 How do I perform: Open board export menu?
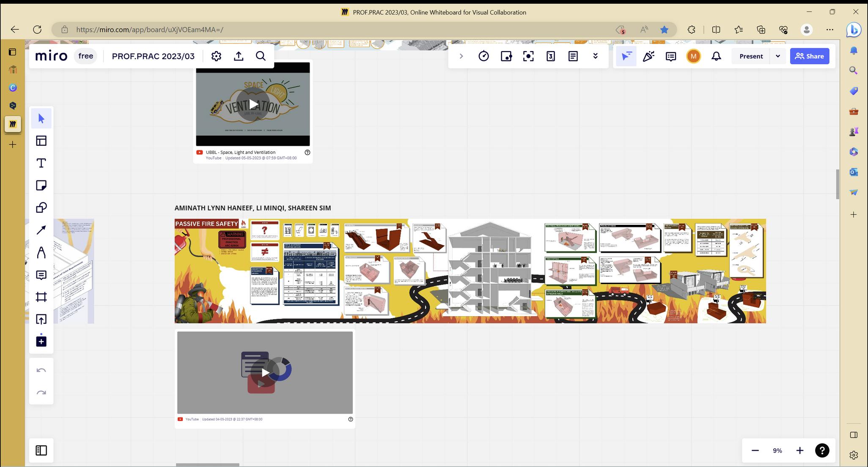[239, 56]
